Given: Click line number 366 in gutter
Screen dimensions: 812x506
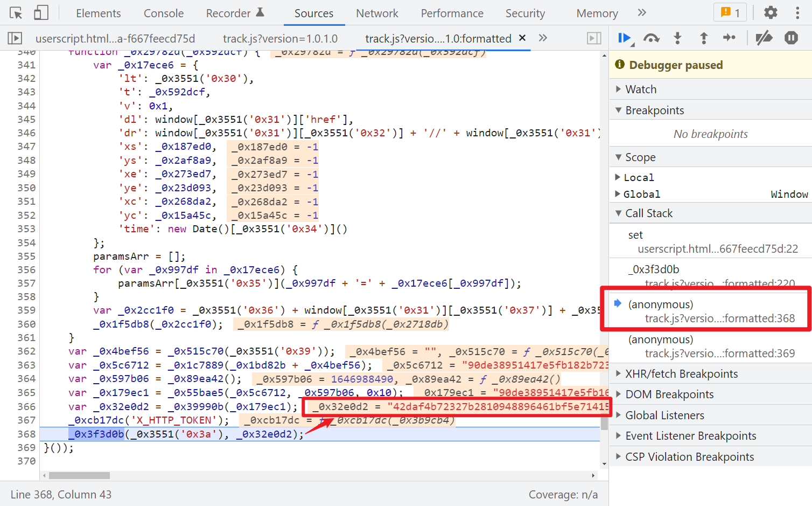Looking at the screenshot, I should [x=26, y=406].
